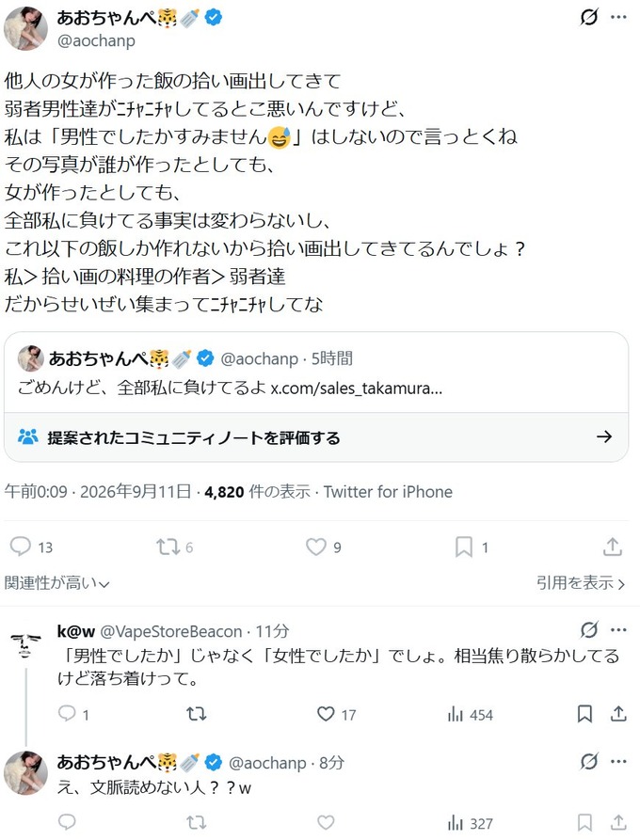Open Grok icon on main tweet
This screenshot has width=640, height=840.
(589, 17)
